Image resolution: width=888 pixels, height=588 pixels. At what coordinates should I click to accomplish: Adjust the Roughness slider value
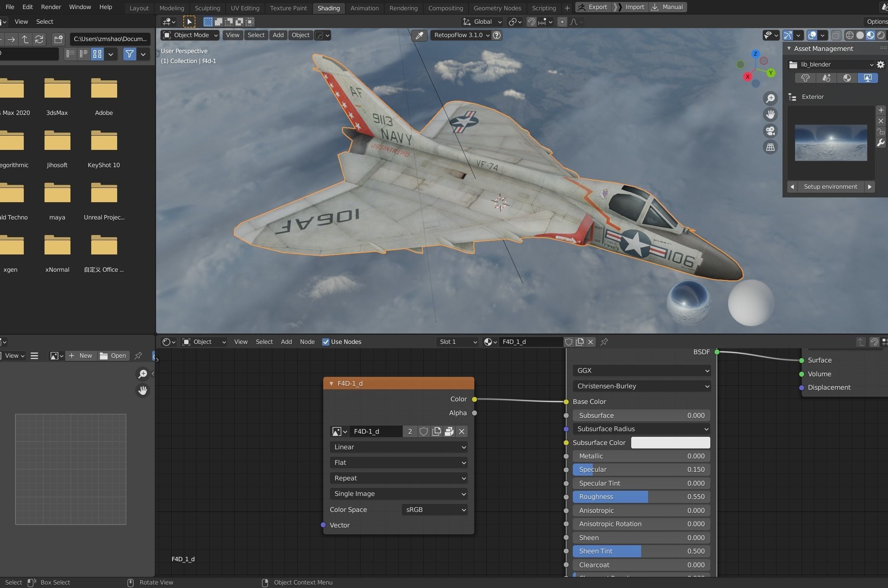(642, 497)
